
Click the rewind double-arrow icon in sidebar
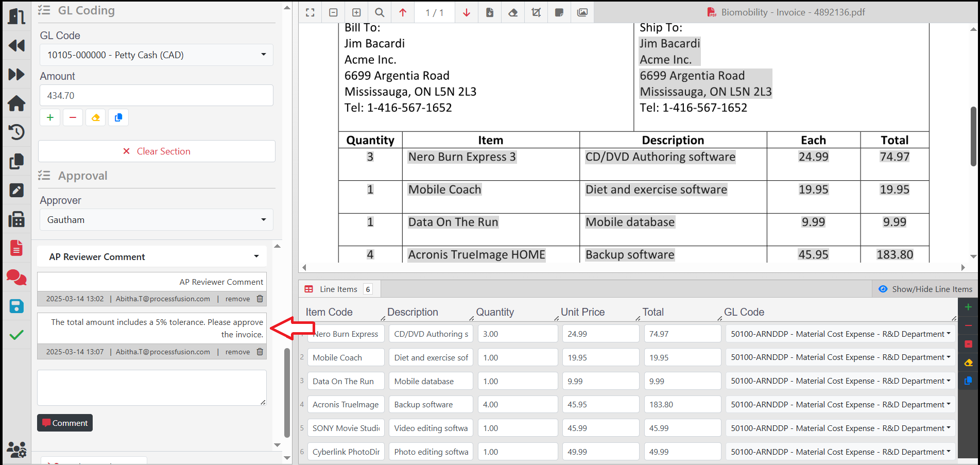[x=16, y=46]
